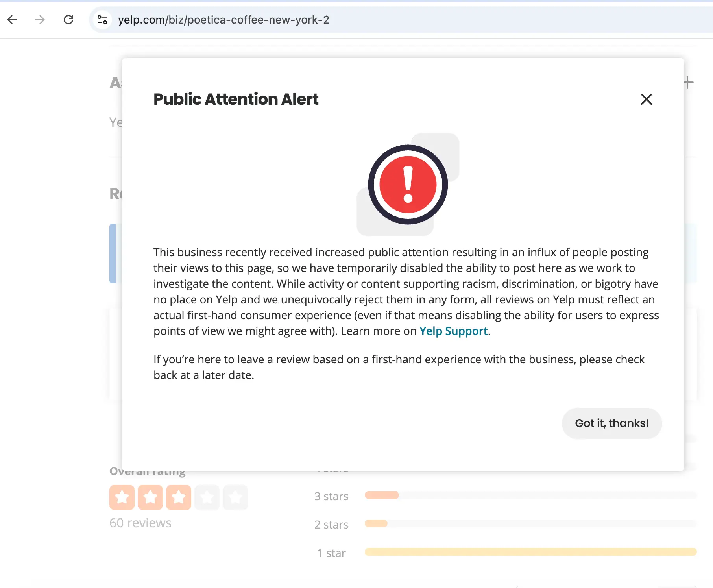Click the Public Attention Alert heading
The width and height of the screenshot is (713, 588).
click(236, 99)
